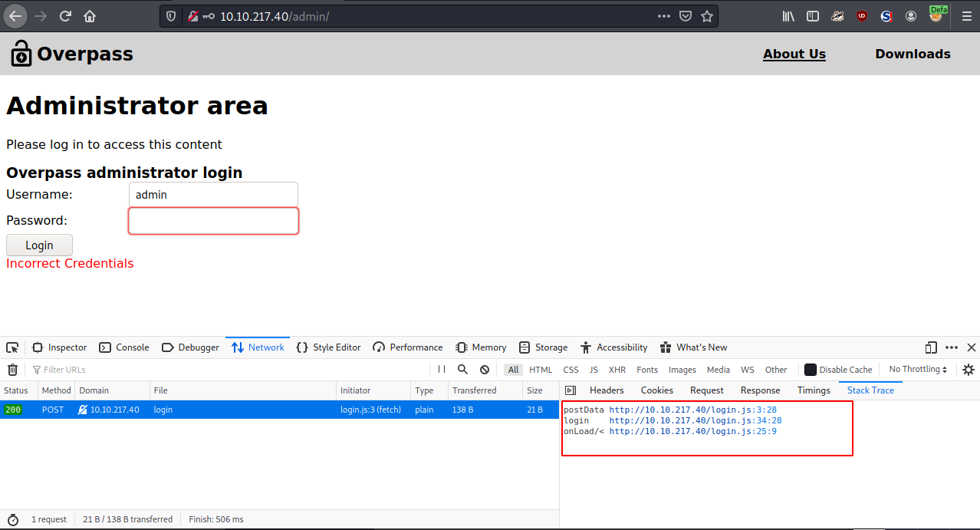Switch to the Inspector tab

pyautogui.click(x=60, y=347)
